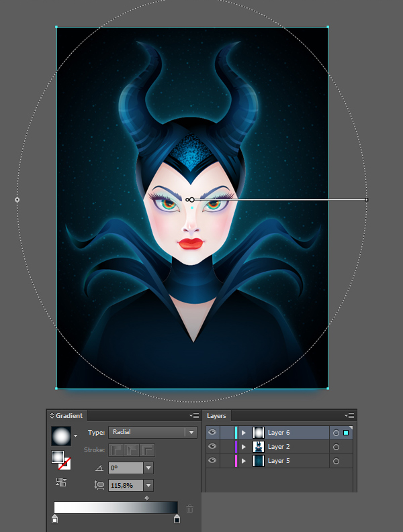Switch to the Gradient panel tab
The height and width of the screenshot is (532, 403).
66,416
